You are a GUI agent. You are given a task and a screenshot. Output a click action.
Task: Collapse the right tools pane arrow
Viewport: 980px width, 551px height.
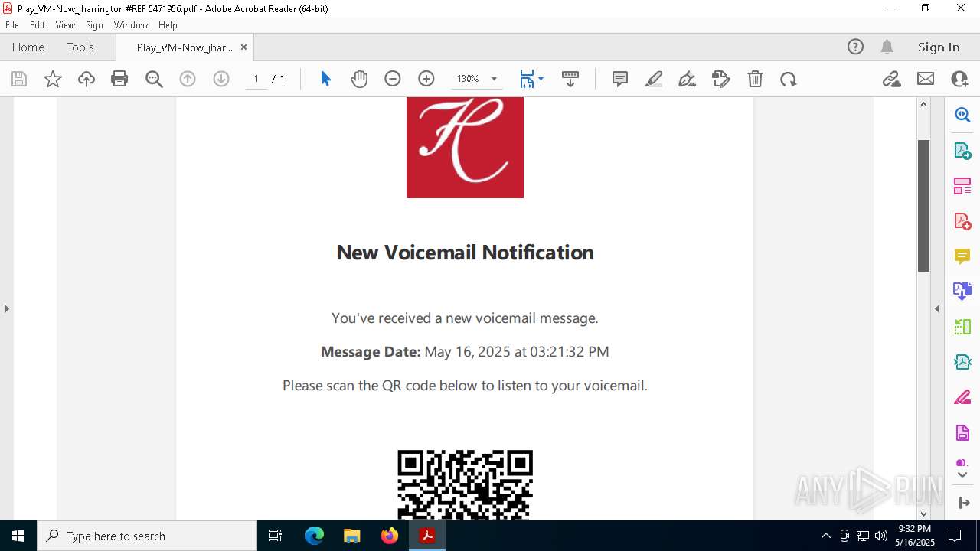click(x=937, y=308)
